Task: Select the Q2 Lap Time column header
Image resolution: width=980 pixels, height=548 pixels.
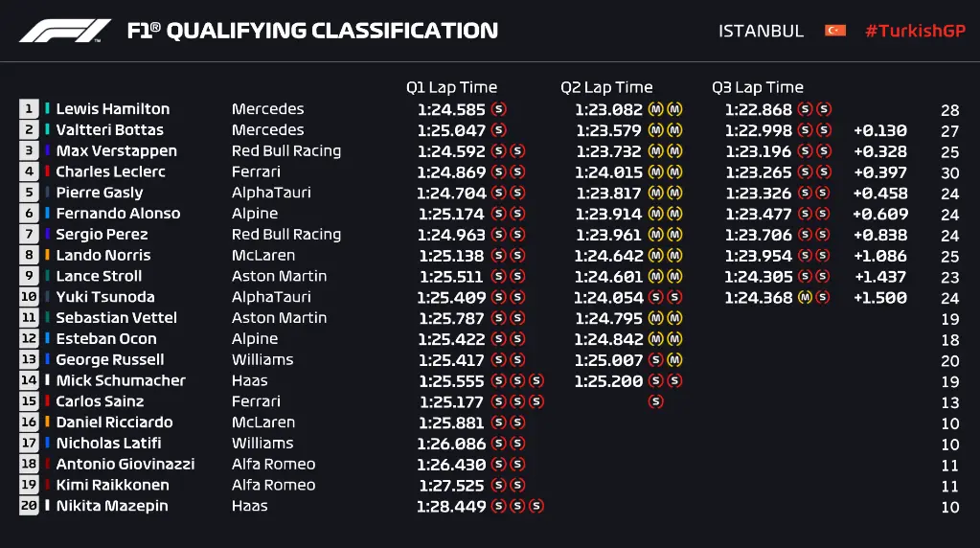Action: coord(606,87)
